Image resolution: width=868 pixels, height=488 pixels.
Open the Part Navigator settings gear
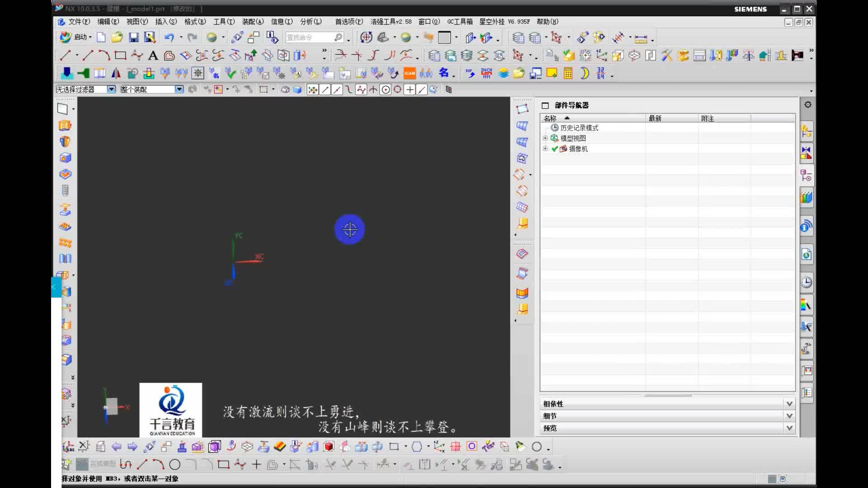808,105
